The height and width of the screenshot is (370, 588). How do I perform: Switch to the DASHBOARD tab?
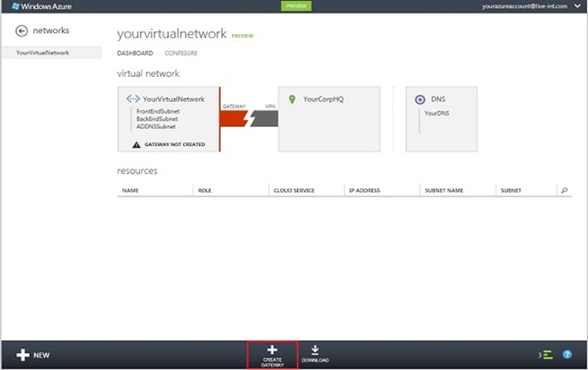[135, 53]
